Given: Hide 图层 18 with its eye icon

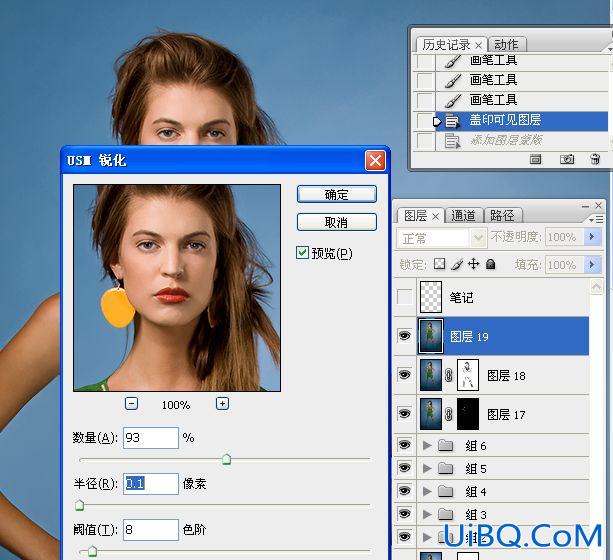Looking at the screenshot, I should 405,374.
